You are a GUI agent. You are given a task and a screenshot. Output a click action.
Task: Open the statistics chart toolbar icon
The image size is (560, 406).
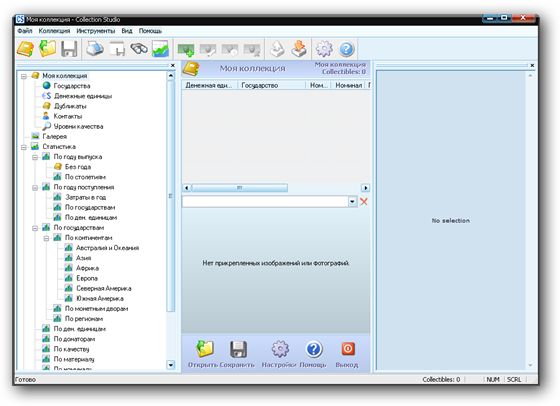[160, 49]
